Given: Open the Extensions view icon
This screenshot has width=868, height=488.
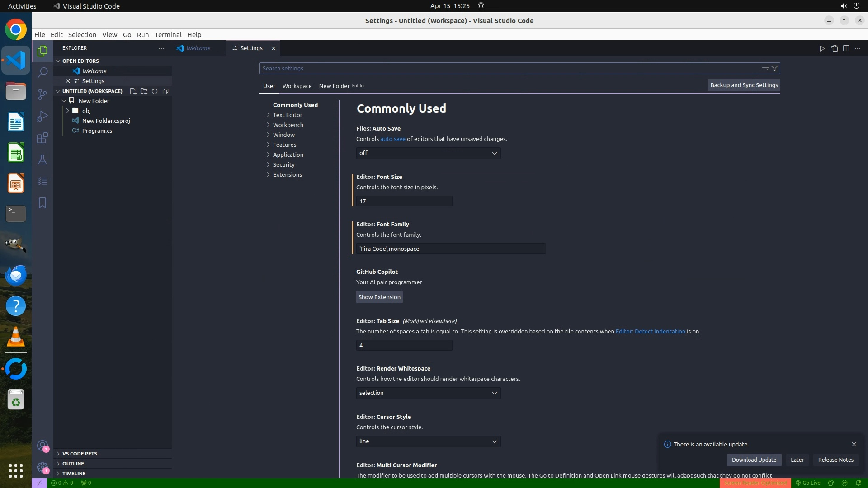Looking at the screenshot, I should click(42, 138).
